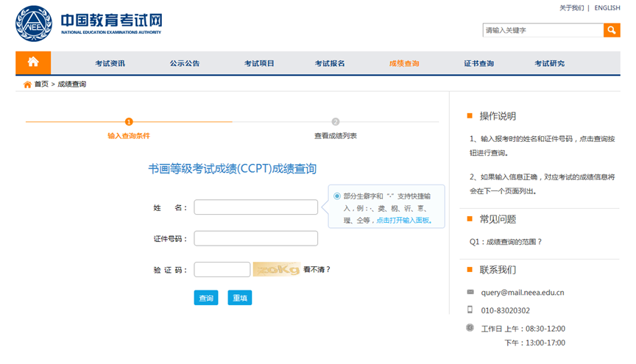
Task: Click step 1 输入查询条件 marker
Action: tap(129, 121)
